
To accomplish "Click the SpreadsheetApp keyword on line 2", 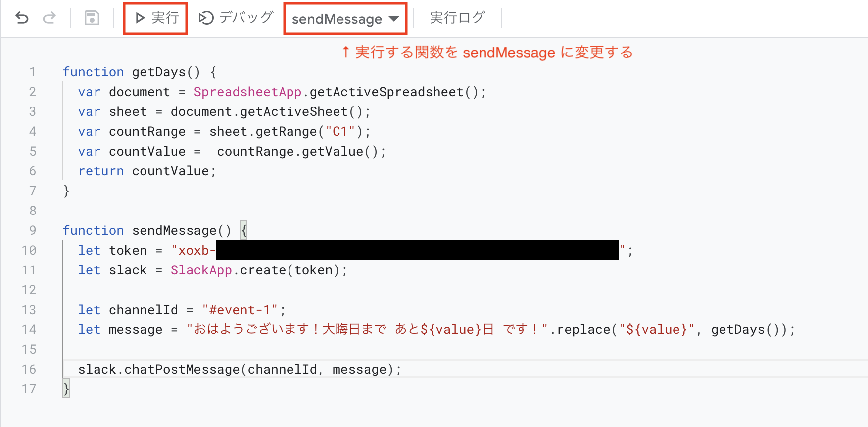I will (x=247, y=92).
